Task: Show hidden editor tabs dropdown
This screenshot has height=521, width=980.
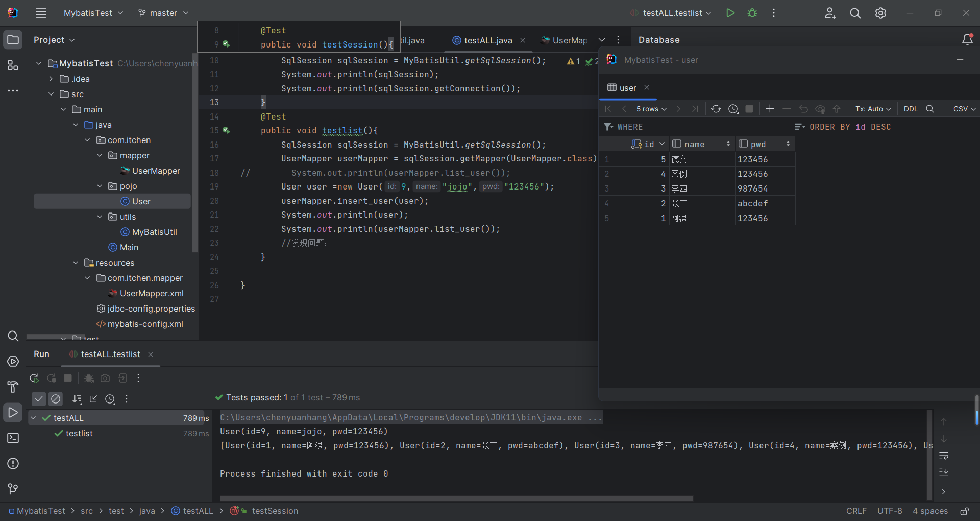Action: pyautogui.click(x=602, y=40)
